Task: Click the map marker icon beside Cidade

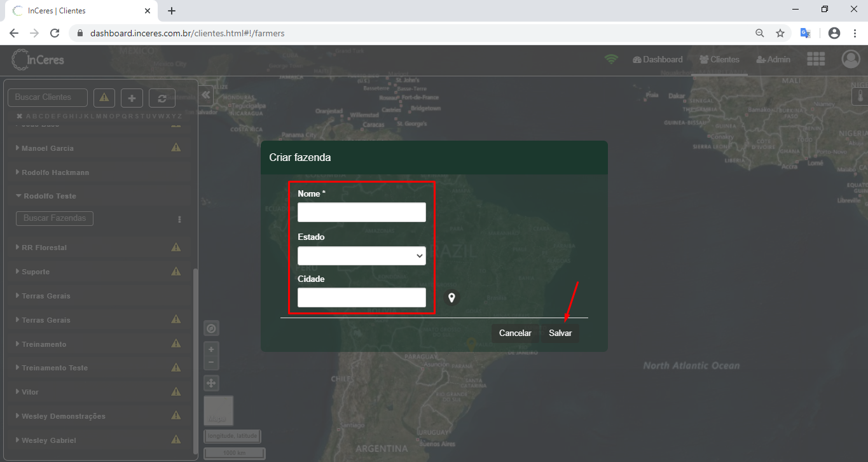Action: pyautogui.click(x=451, y=297)
